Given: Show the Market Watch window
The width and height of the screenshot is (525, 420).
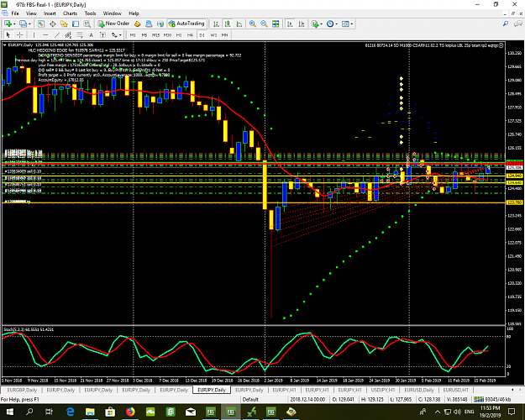Looking at the screenshot, I should coord(41,24).
